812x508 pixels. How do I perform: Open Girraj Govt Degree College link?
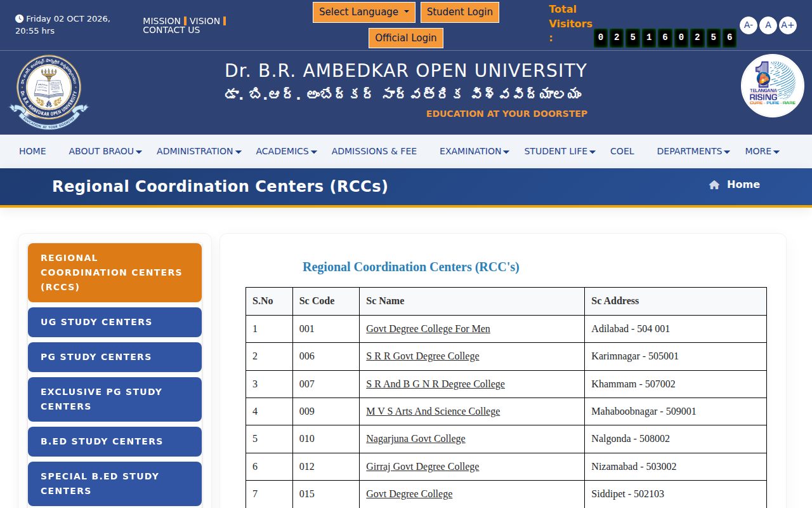tap(422, 467)
